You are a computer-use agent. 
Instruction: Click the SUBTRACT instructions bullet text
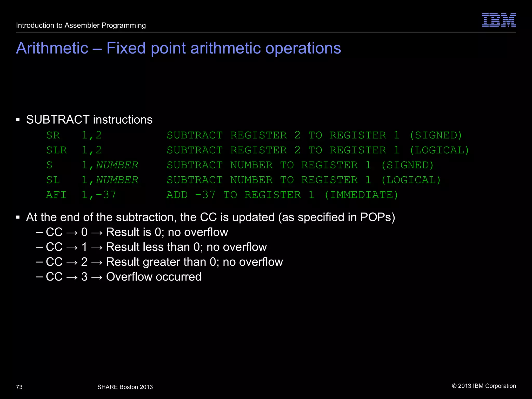pyautogui.click(x=89, y=120)
